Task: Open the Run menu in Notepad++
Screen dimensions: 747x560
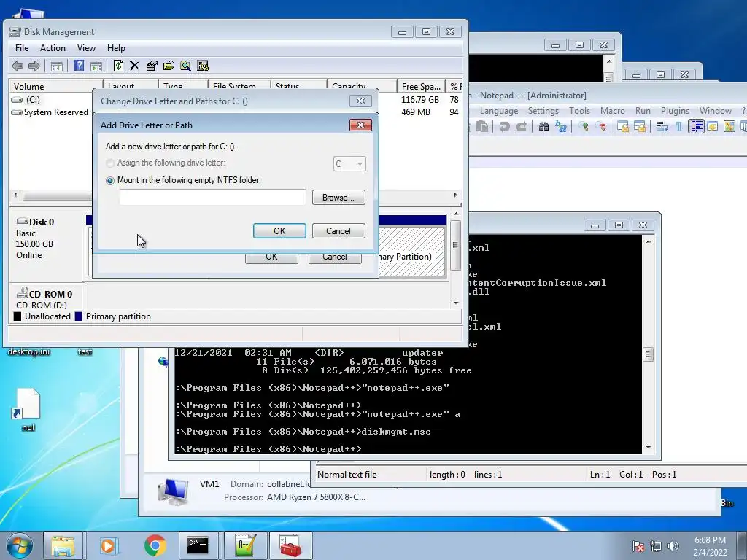Action: coord(643,111)
